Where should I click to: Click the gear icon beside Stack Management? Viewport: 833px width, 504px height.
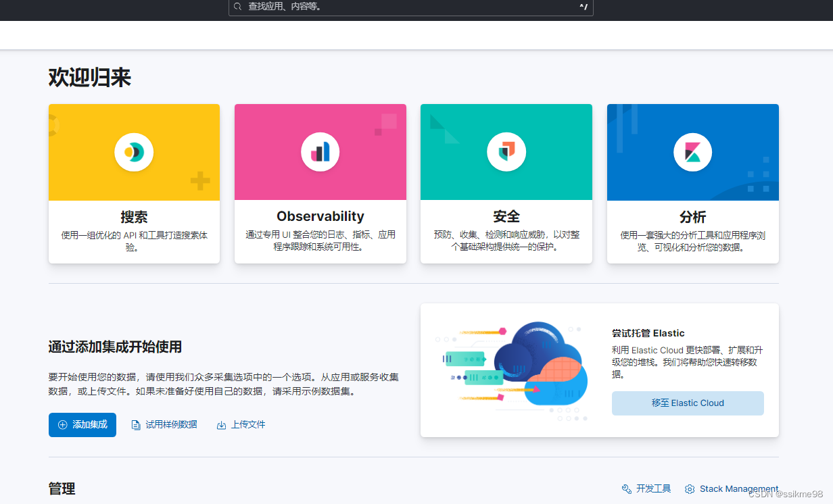pos(690,489)
